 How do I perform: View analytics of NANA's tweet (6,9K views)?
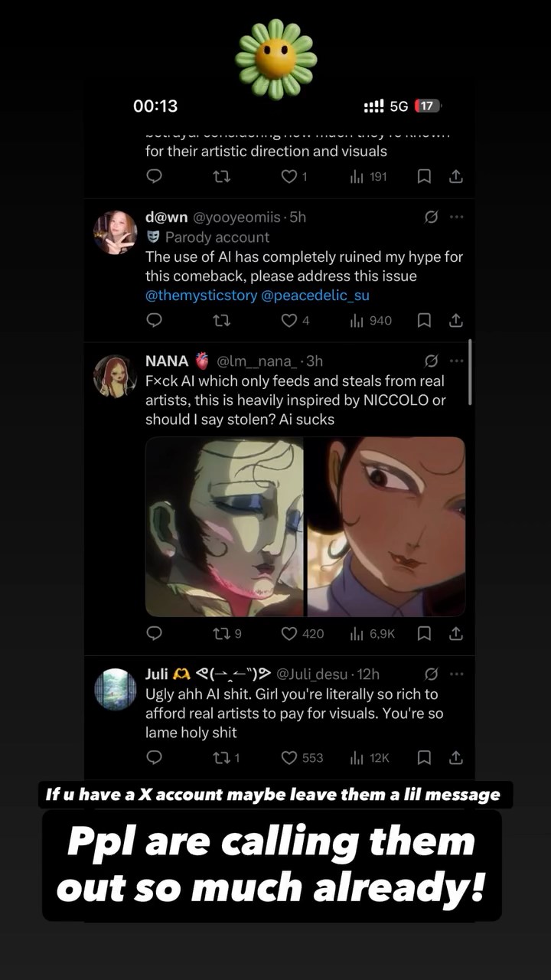[357, 634]
